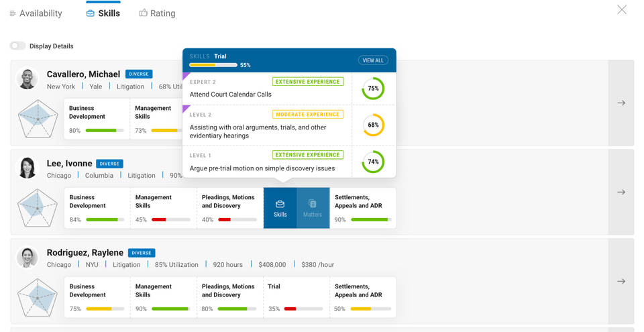Image resolution: width=644 pixels, height=332 pixels.
Task: Select the Skills tab
Action: point(103,13)
